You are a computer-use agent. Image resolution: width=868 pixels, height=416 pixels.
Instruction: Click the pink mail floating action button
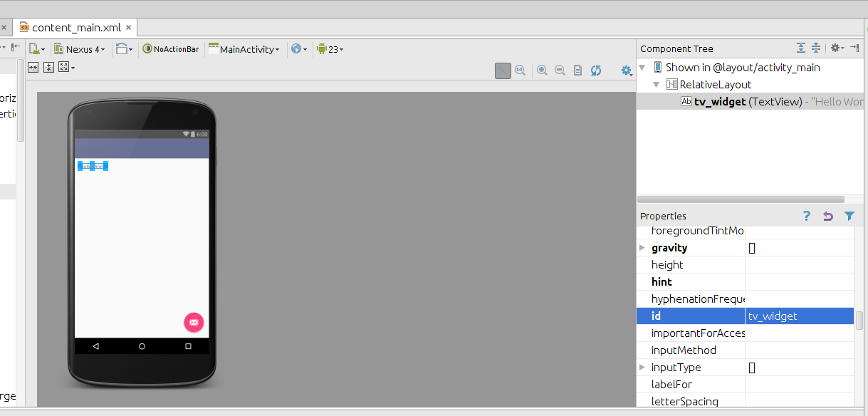coord(194,323)
